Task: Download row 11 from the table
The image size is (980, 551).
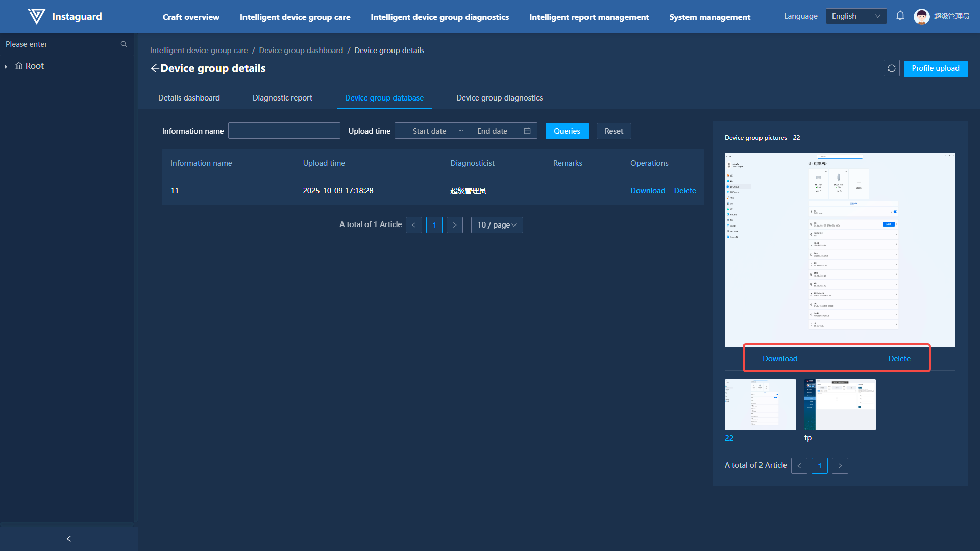Action: pyautogui.click(x=647, y=191)
